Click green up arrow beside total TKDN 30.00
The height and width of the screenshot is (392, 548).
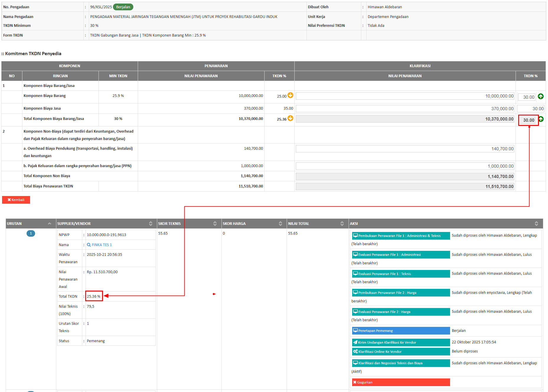coord(541,119)
